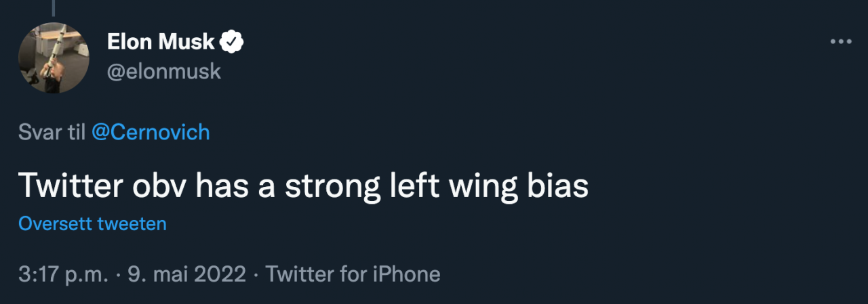
Task: Click the Svar til reply label
Action: pos(52,132)
